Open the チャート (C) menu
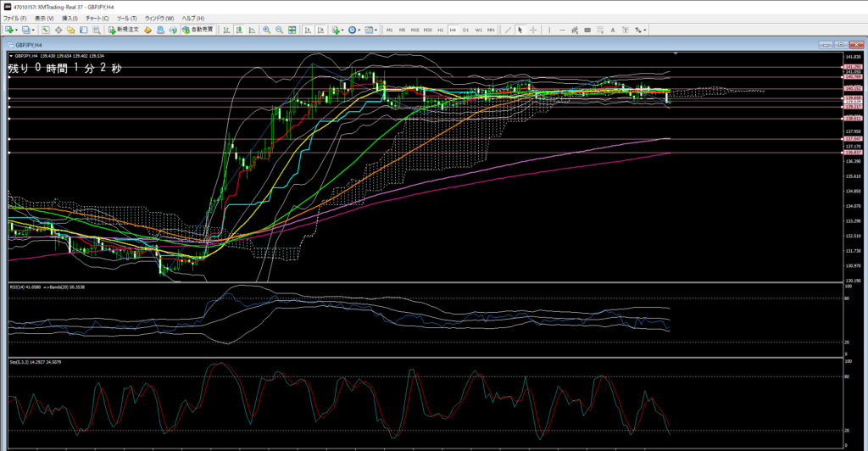 point(97,19)
